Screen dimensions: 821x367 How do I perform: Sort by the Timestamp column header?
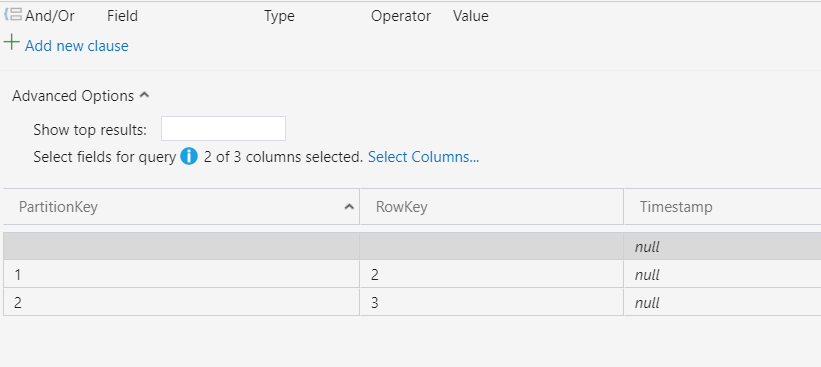click(x=723, y=207)
